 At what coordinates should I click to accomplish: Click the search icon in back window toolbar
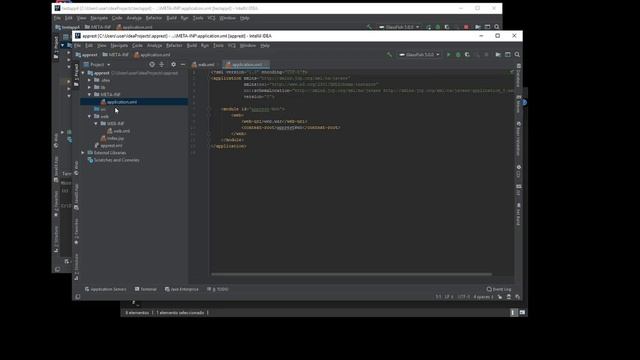tap(497, 27)
